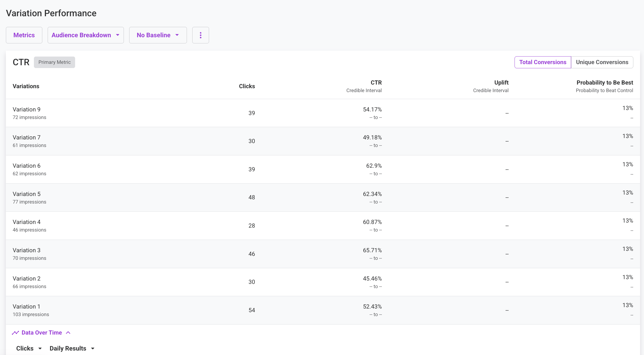
Task: Click the 45.46% CTR value
Action: [x=372, y=279]
